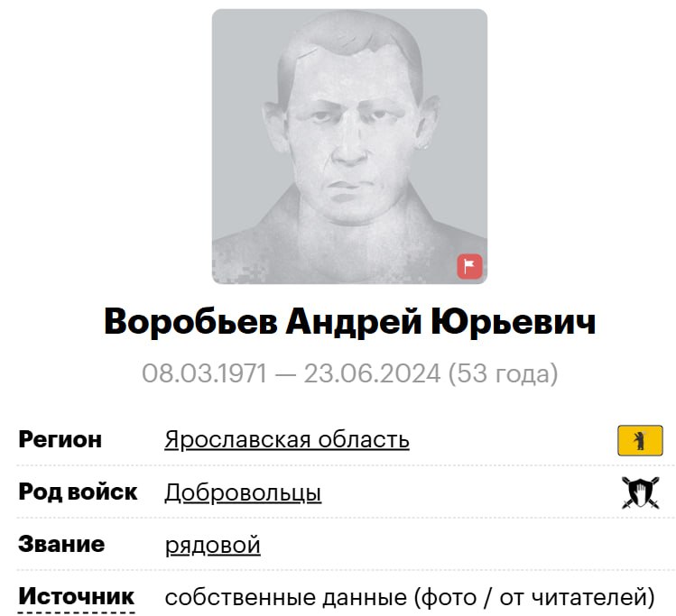The height and width of the screenshot is (616, 676).
Task: Click the birth date 08.03.1971
Action: (x=204, y=373)
